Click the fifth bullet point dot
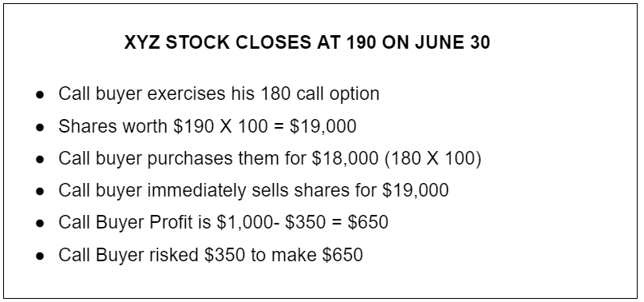This screenshot has height=302, width=644. pos(40,224)
